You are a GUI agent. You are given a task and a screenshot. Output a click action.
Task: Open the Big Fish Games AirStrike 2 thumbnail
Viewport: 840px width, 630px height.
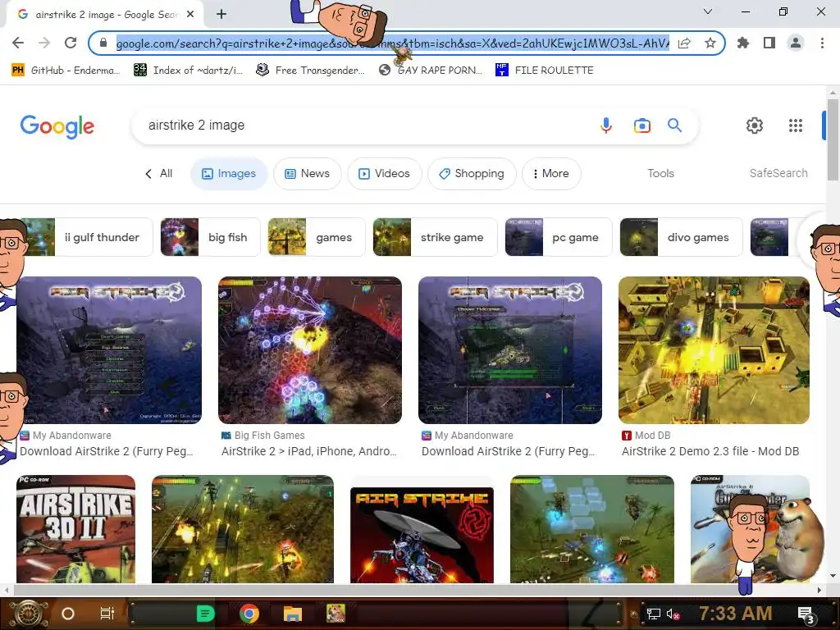(x=309, y=350)
